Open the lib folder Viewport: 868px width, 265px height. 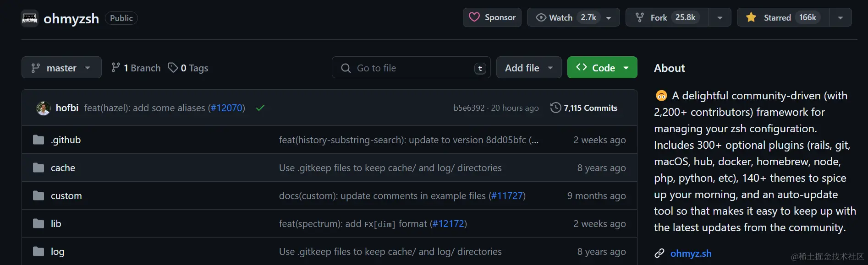[56, 224]
